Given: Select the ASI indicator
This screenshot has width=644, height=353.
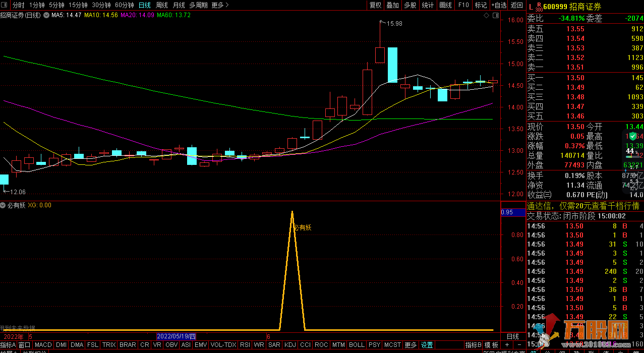Looking at the screenshot, I should click(186, 345).
